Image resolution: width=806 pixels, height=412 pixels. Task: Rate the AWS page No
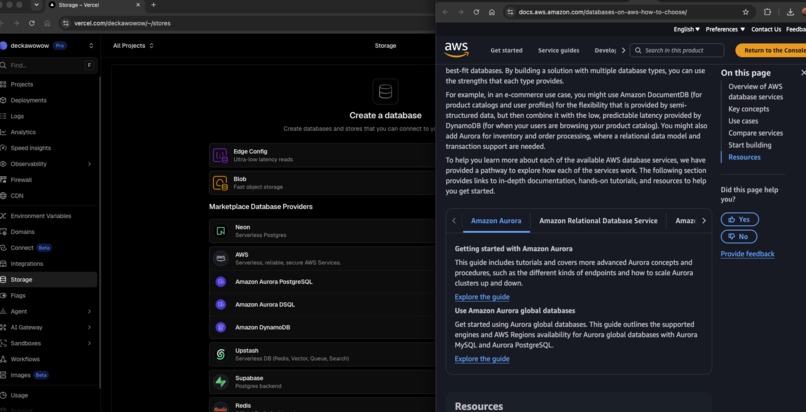click(739, 237)
